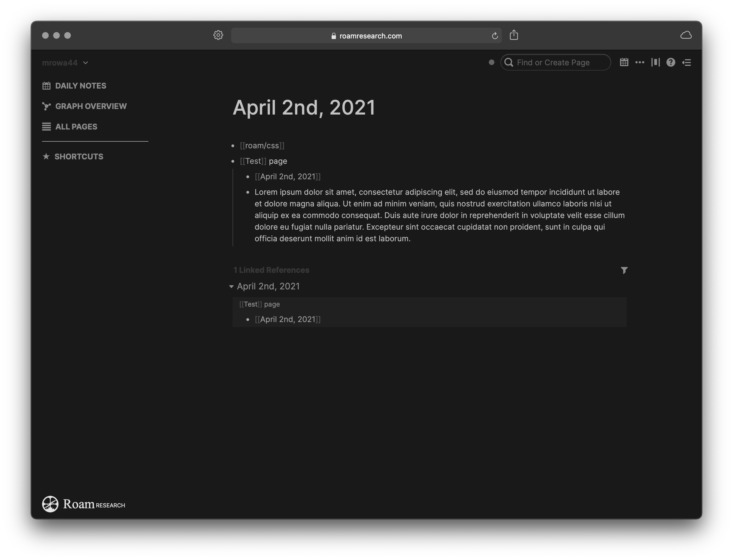
Task: Click the Graph Overview node icon
Action: click(46, 106)
